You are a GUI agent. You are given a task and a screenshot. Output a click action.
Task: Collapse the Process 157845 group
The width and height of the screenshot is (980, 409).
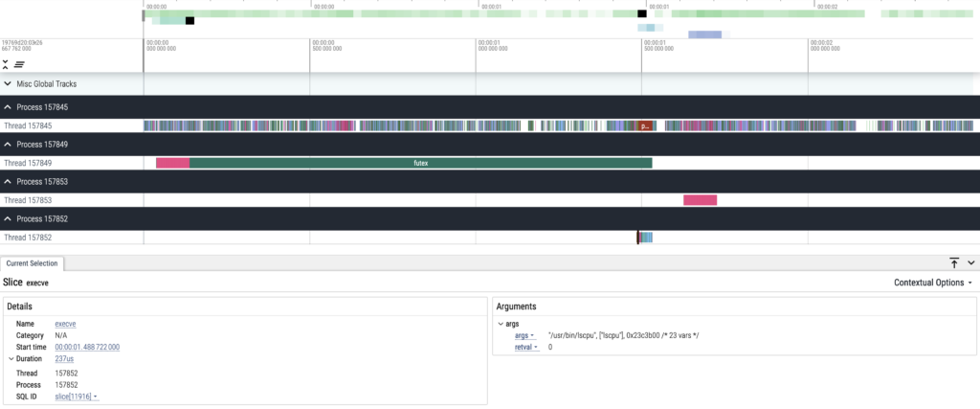pos(8,107)
